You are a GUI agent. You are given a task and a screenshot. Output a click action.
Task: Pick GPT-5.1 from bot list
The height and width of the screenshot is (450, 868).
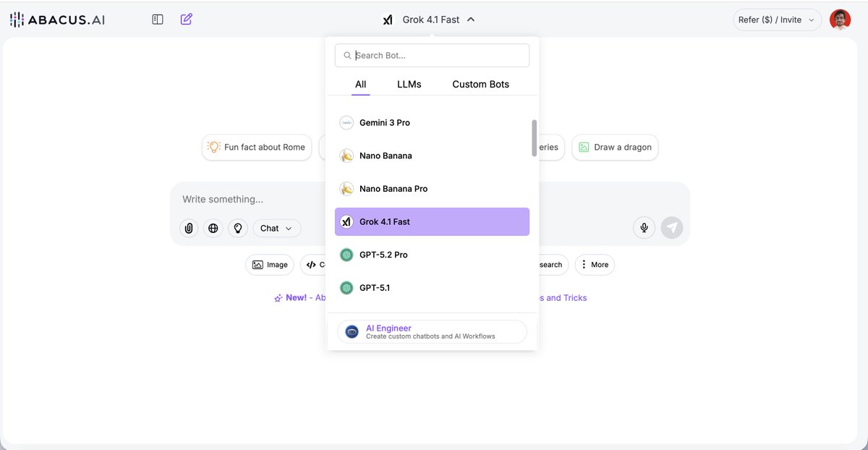(432, 288)
